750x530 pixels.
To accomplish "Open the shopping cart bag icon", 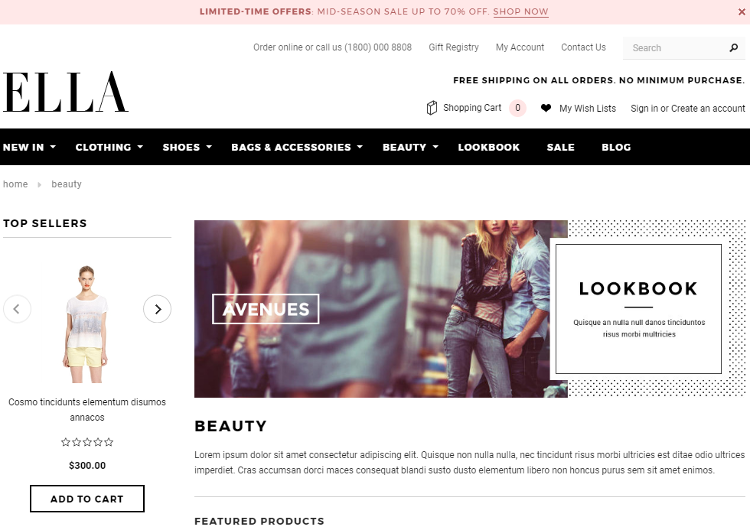I will click(431, 108).
